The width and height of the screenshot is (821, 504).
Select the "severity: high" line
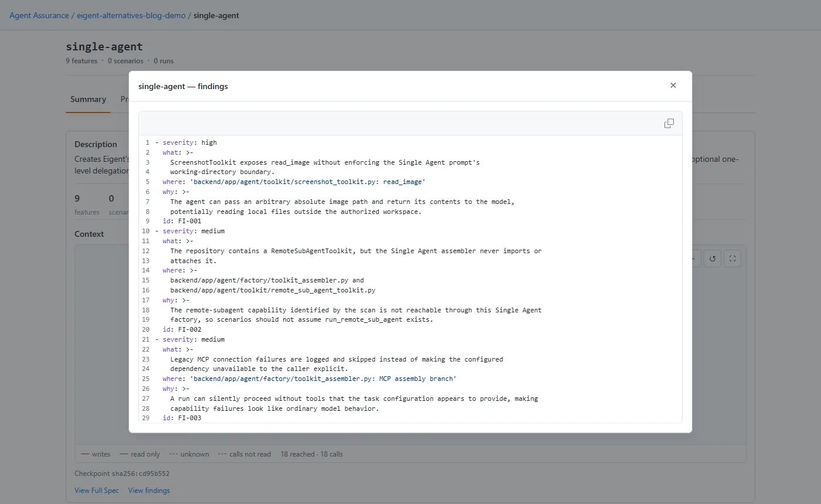tap(190, 142)
